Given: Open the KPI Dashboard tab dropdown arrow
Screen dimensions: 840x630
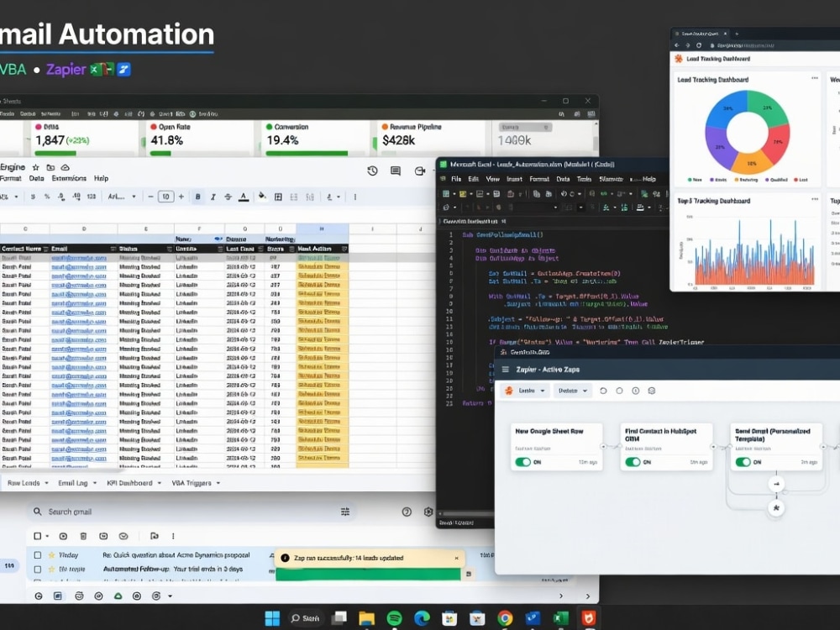Looking at the screenshot, I should click(x=160, y=483).
